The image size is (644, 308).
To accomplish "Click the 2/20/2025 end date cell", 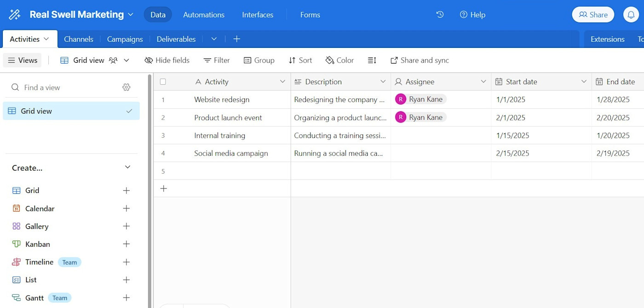I will click(x=618, y=117).
